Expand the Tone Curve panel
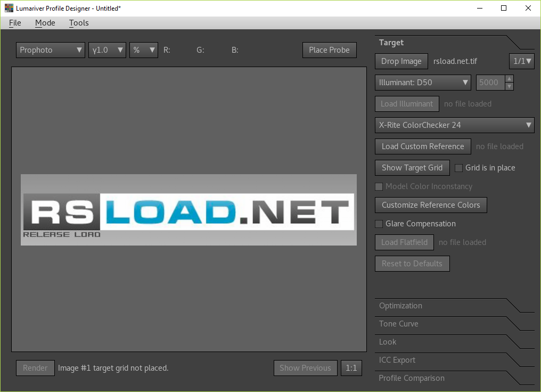This screenshot has height=392, width=541. 454,324
